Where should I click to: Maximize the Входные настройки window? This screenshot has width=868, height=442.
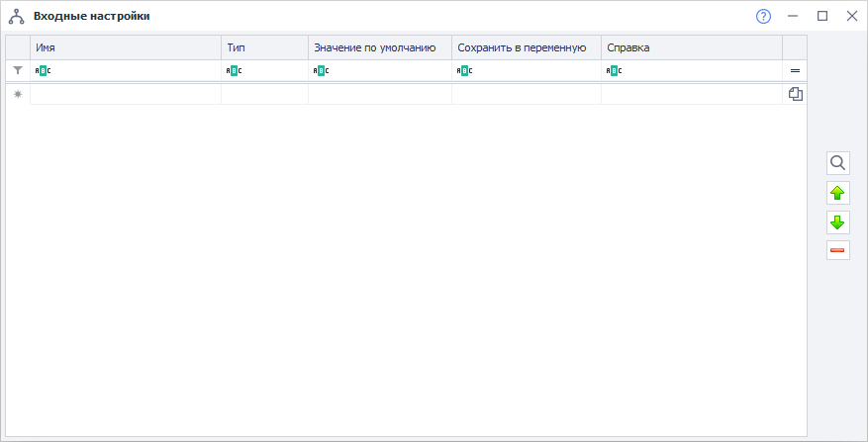click(821, 16)
